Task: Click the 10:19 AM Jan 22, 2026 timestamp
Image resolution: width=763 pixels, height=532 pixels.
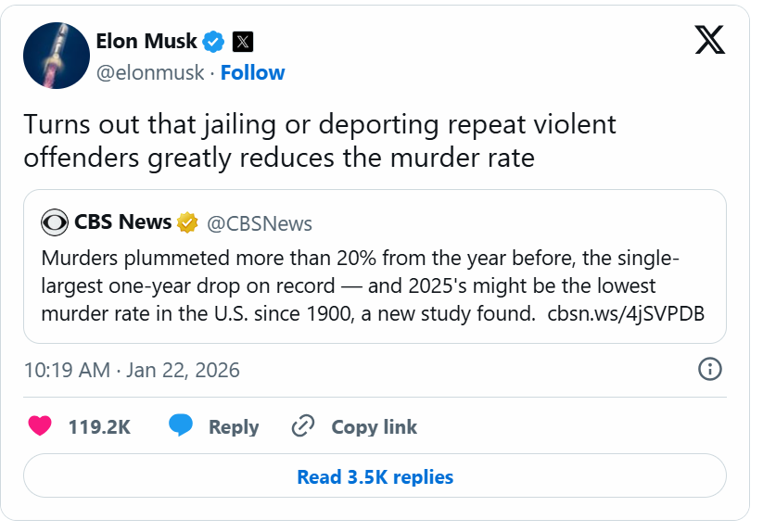Action: click(x=132, y=370)
